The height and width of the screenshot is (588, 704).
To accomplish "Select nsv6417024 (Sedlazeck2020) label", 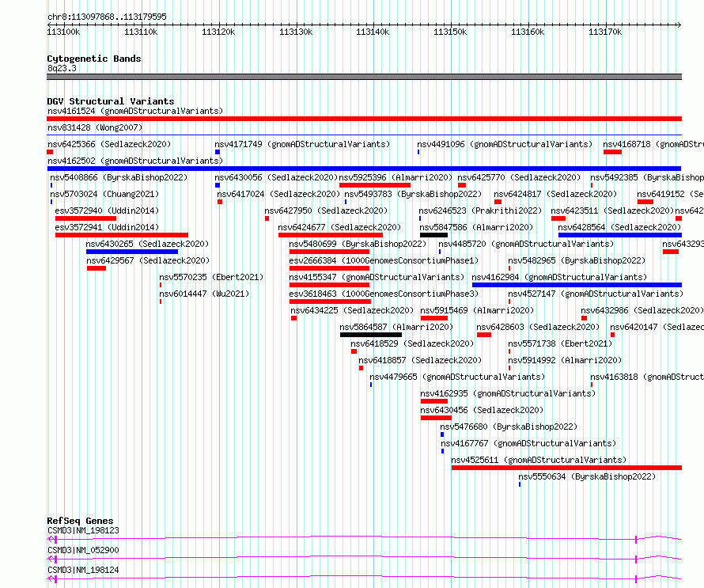I will [278, 194].
